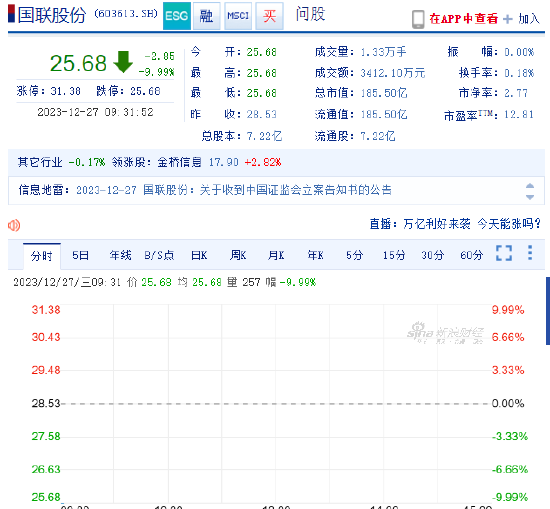Open fullscreen chart view icon
Screen dimensions: 550x509
(504, 253)
